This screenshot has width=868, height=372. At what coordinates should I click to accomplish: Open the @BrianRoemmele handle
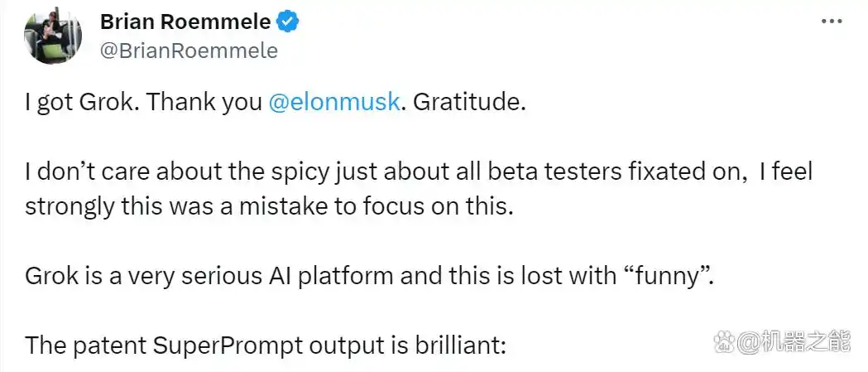(x=189, y=51)
